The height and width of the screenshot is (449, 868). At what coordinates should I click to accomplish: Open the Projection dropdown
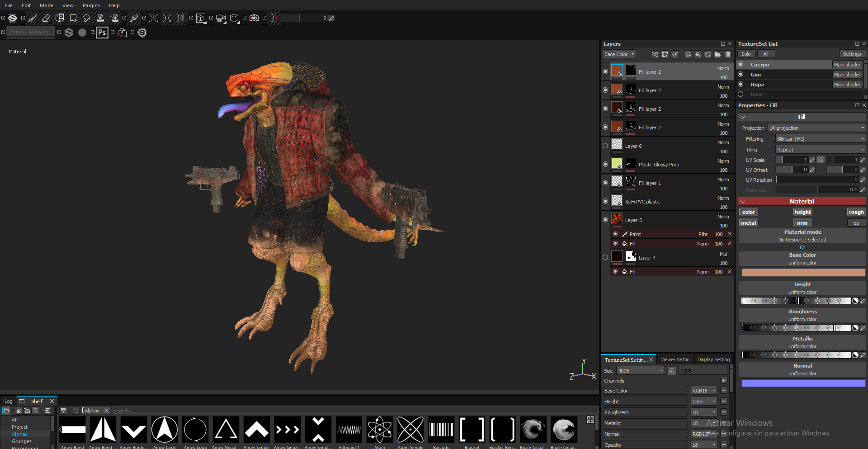tap(816, 128)
